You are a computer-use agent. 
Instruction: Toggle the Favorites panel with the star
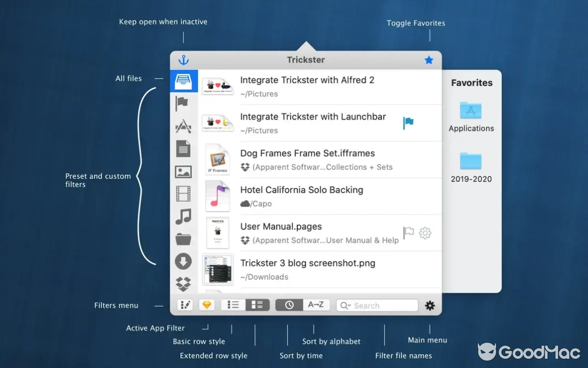[429, 60]
